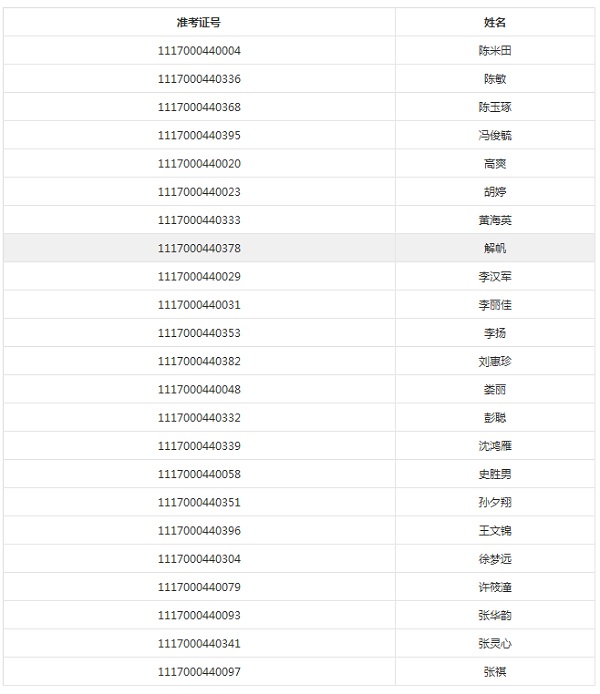Click exam number 1117000440048

pos(199,389)
